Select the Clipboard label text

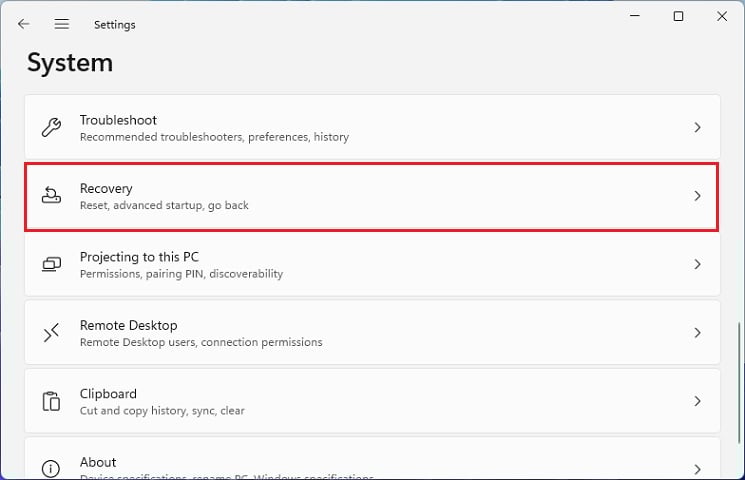pyautogui.click(x=108, y=394)
